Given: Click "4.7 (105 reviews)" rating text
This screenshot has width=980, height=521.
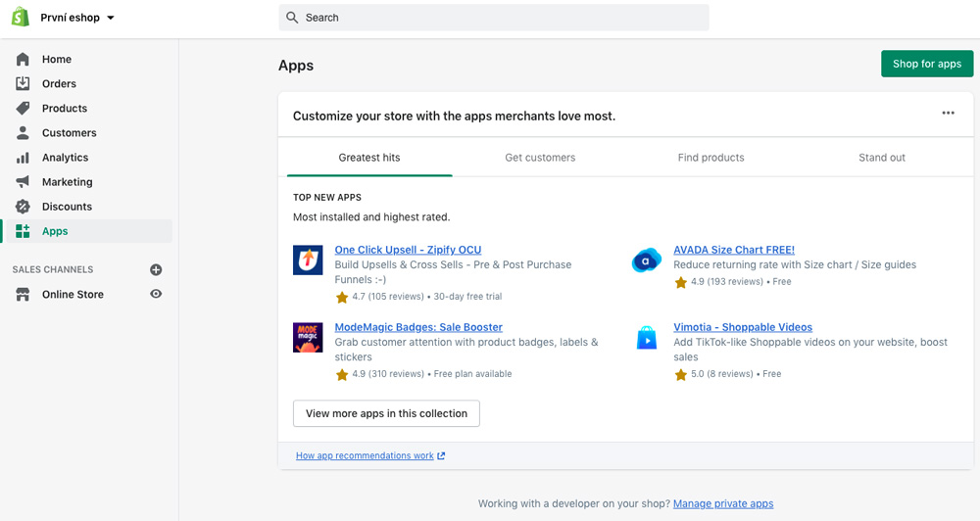Looking at the screenshot, I should pyautogui.click(x=387, y=297).
